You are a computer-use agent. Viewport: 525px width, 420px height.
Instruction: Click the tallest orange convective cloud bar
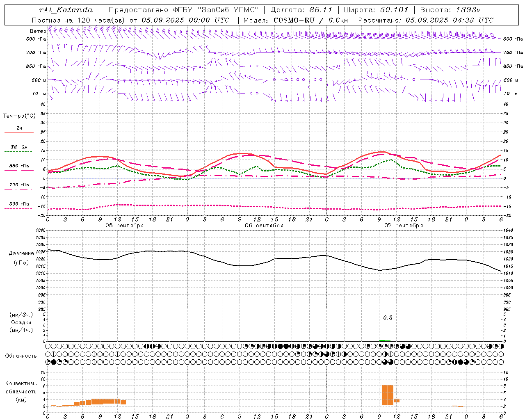tap(388, 395)
